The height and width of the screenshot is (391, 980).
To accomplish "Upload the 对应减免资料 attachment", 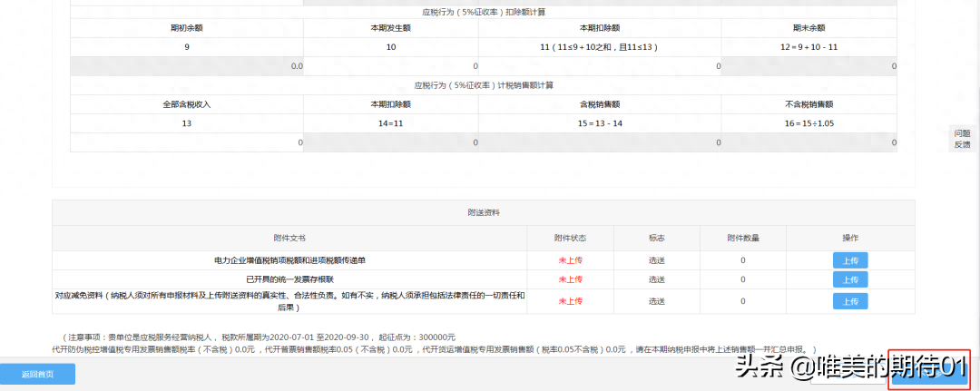I will click(x=850, y=301).
